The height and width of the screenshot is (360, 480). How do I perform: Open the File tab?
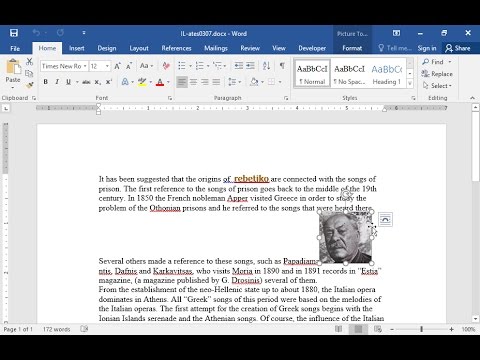[15, 48]
